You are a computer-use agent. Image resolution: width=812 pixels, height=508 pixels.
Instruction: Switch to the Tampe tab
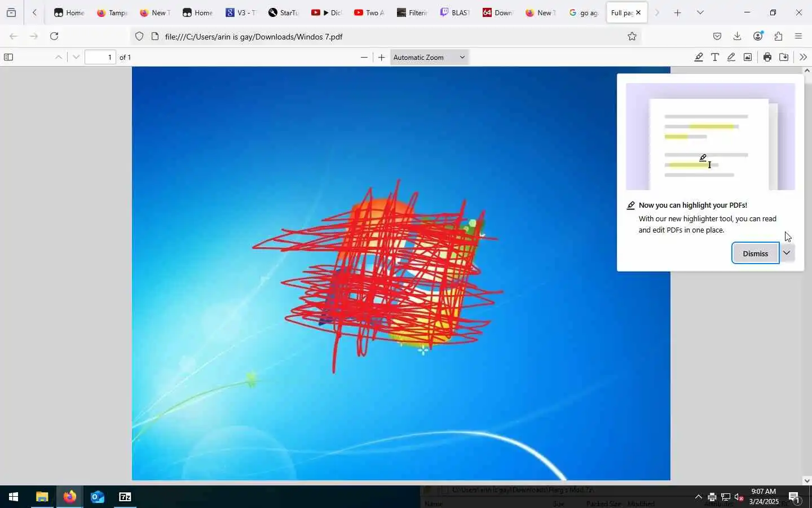[x=112, y=12]
